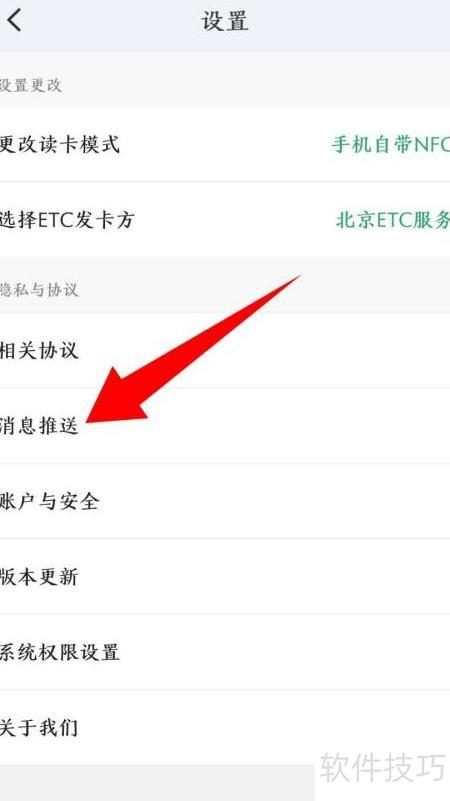Open 消息推送 settings

click(x=225, y=426)
